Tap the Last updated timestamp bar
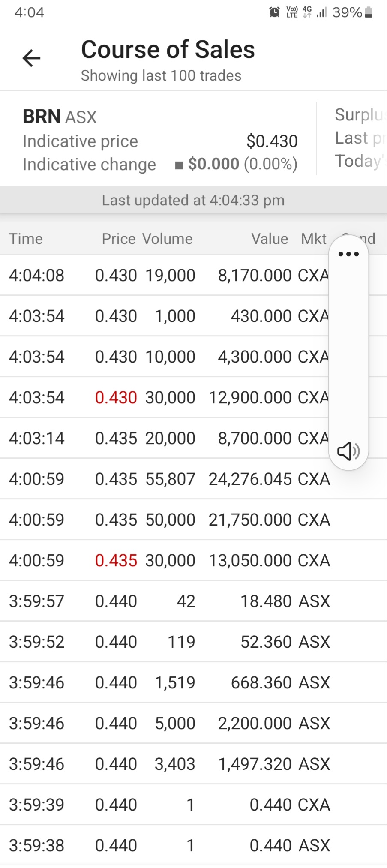 [193, 200]
